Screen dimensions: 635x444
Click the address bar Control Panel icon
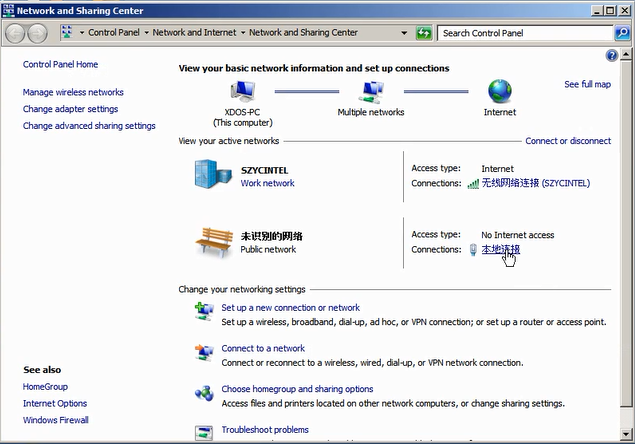(67, 32)
